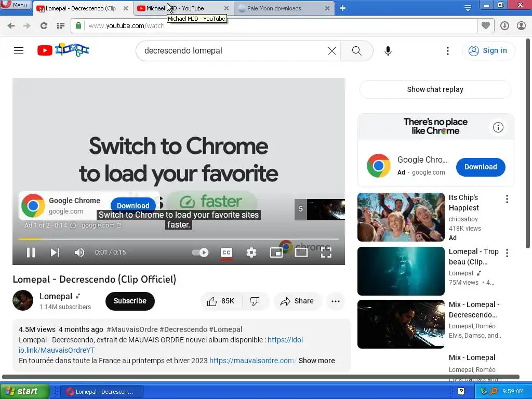Open the Mix - Lomepal - Decrescendo thumbnail
This screenshot has width=532, height=399.
tap(401, 324)
